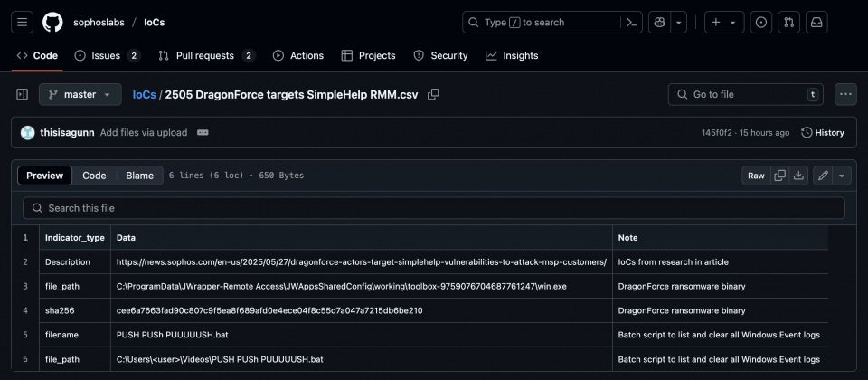This screenshot has width=868, height=380.
Task: Switch to Blame view
Action: pos(139,176)
